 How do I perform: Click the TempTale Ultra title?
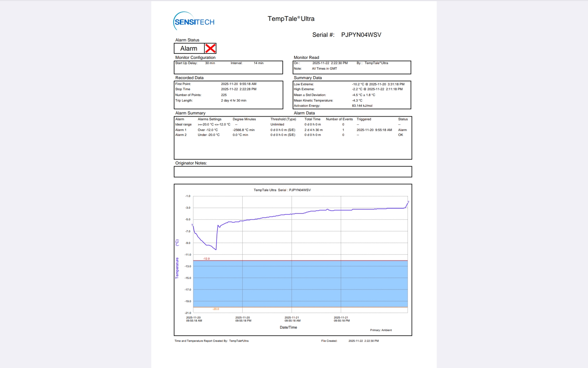pos(291,19)
